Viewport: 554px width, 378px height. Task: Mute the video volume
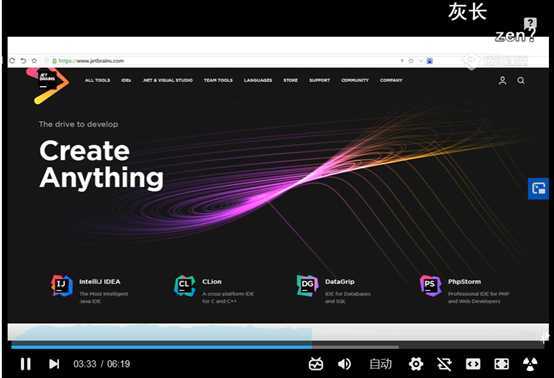(344, 364)
